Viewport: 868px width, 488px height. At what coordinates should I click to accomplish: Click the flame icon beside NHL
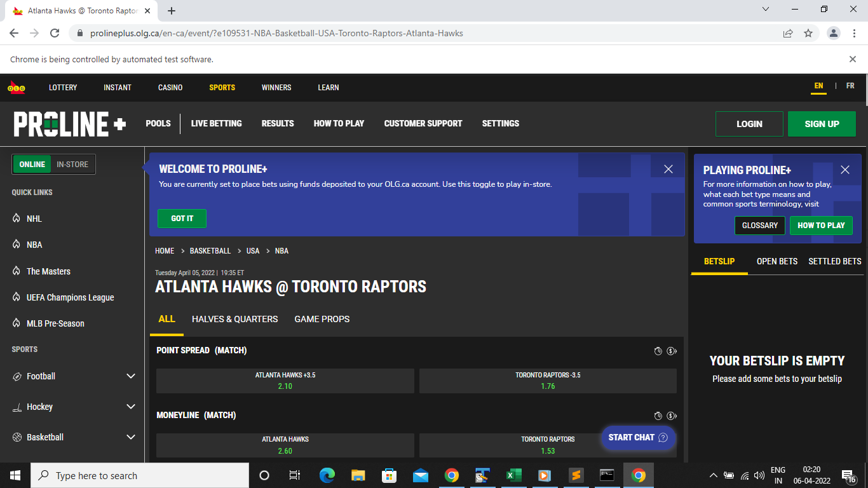pos(17,219)
